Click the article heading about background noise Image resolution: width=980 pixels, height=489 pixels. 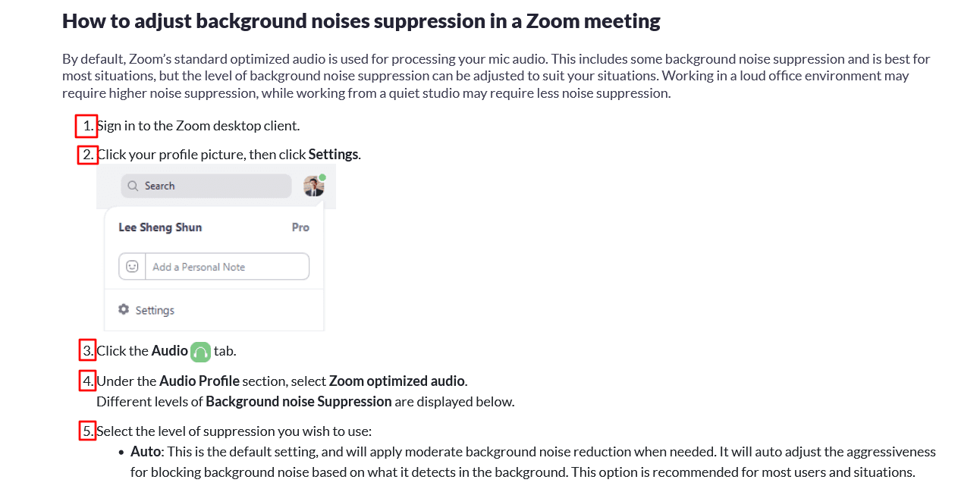click(x=361, y=21)
